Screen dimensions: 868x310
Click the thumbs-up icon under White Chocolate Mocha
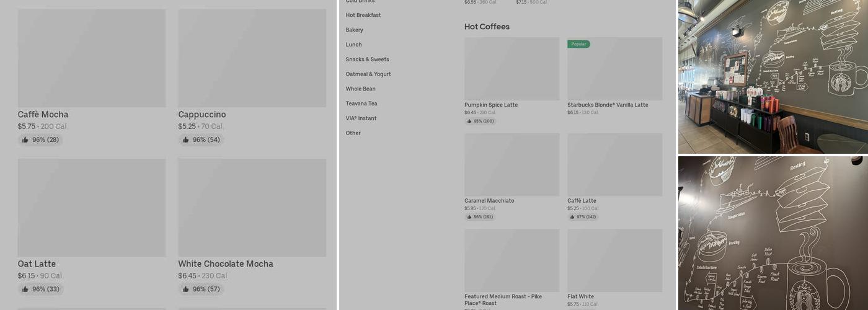click(x=185, y=289)
